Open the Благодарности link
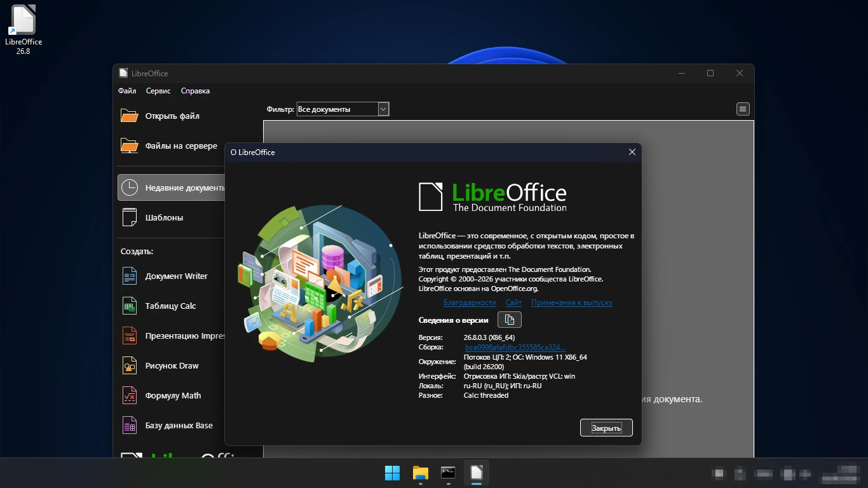868x488 pixels. 470,302
